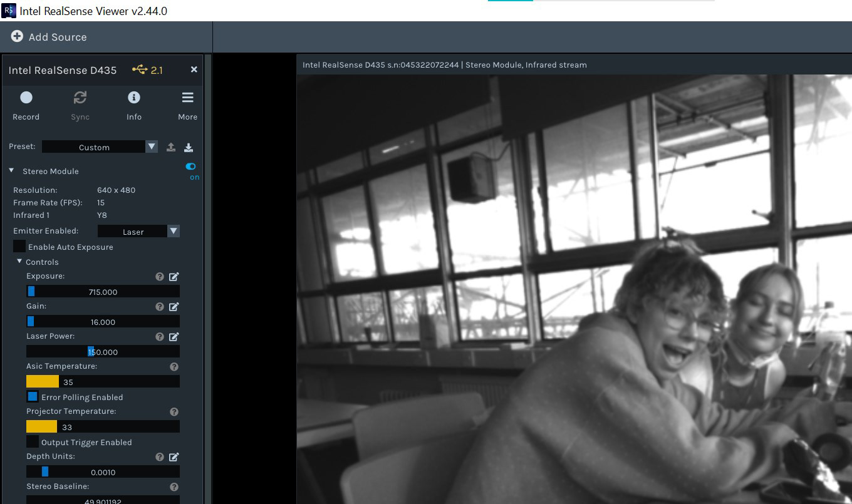Click the Projector Temperature bar showing 33
Image resolution: width=852 pixels, height=504 pixels.
coord(103,426)
